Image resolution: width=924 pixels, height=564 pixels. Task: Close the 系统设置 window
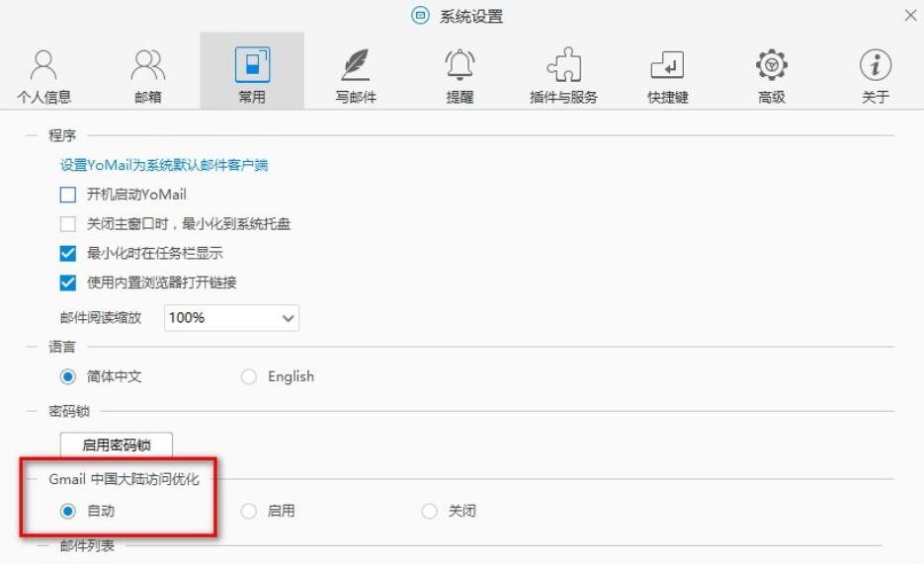(910, 16)
